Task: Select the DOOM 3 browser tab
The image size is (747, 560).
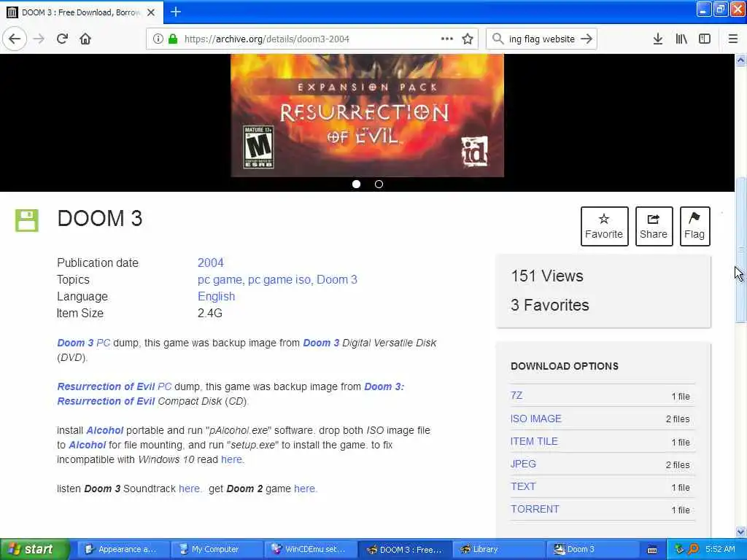Action: coord(82,12)
